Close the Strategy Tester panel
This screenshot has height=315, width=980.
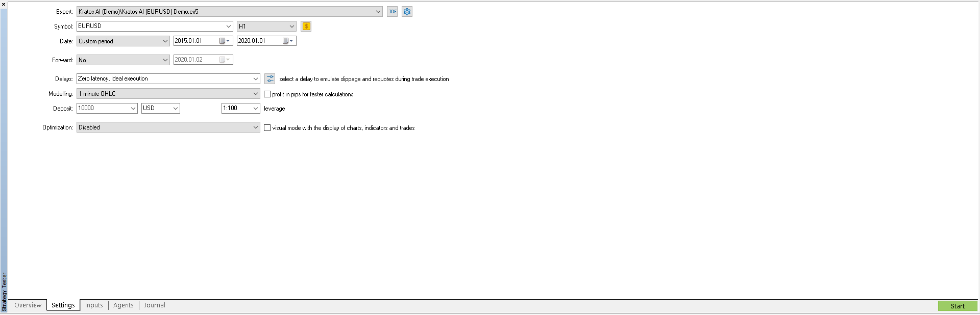[x=4, y=4]
